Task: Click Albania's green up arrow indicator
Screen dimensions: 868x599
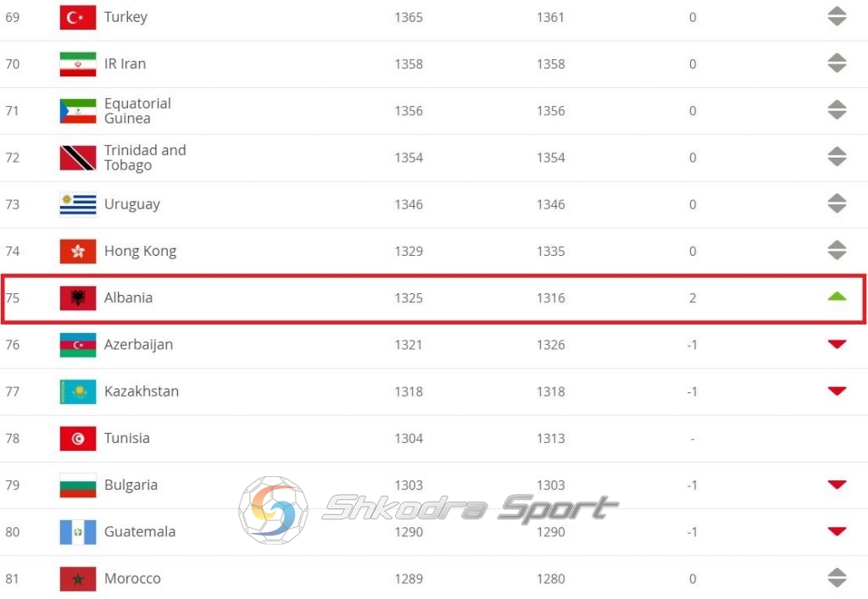Action: [x=837, y=297]
